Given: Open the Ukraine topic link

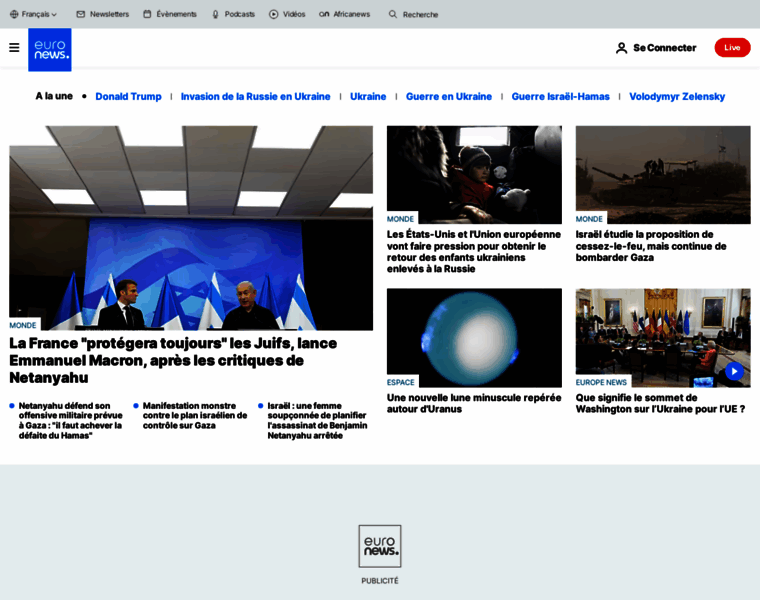Looking at the screenshot, I should [x=368, y=96].
